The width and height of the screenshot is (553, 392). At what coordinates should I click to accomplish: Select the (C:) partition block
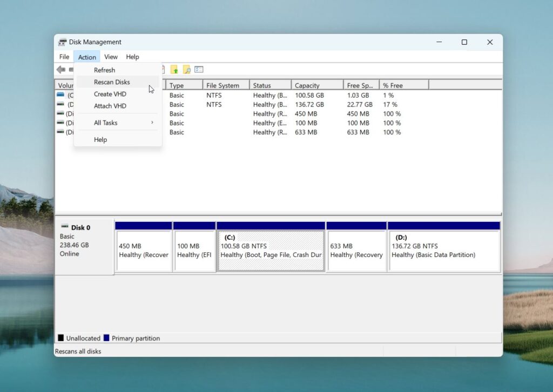(271, 247)
